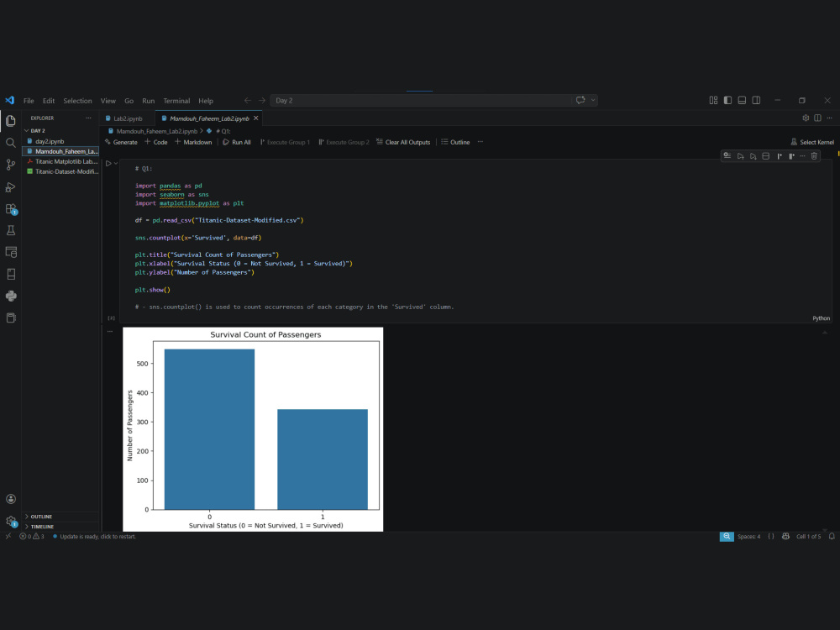
Task: Click the Copilot icon in status bar
Action: point(785,536)
